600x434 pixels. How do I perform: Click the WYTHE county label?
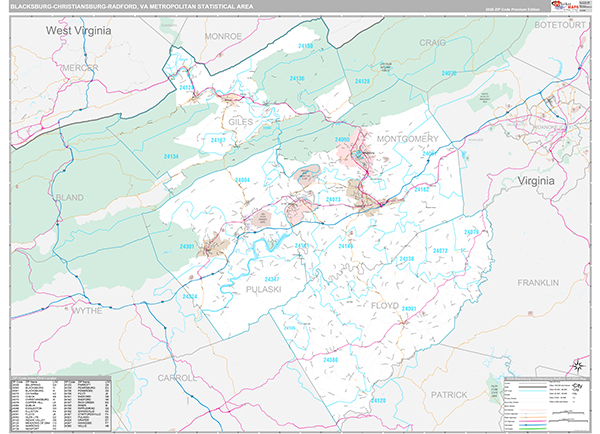pos(87,311)
